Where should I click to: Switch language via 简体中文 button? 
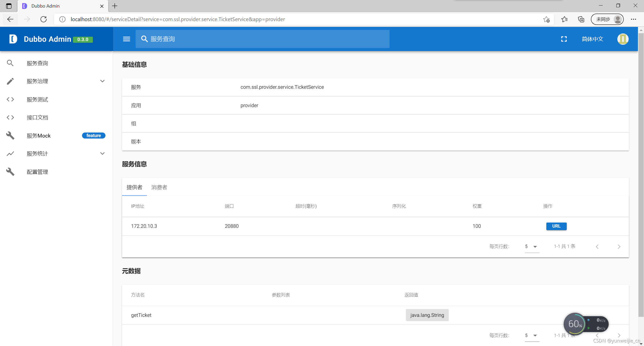point(592,39)
